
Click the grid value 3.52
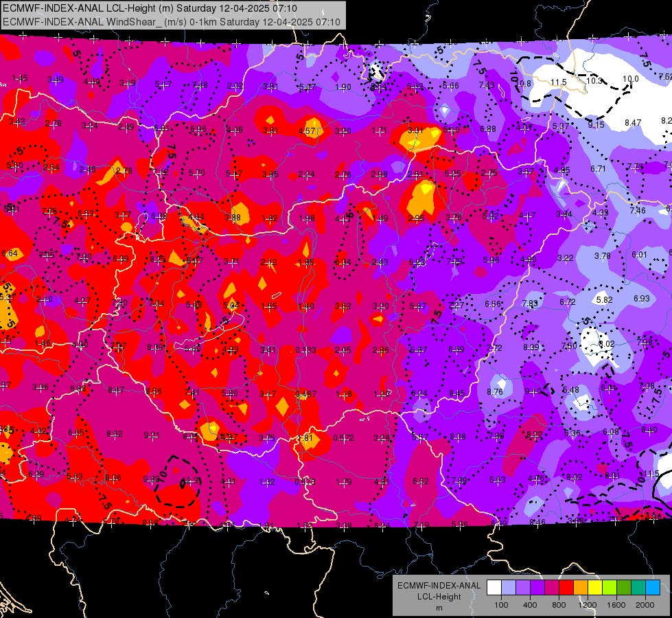tap(343, 306)
